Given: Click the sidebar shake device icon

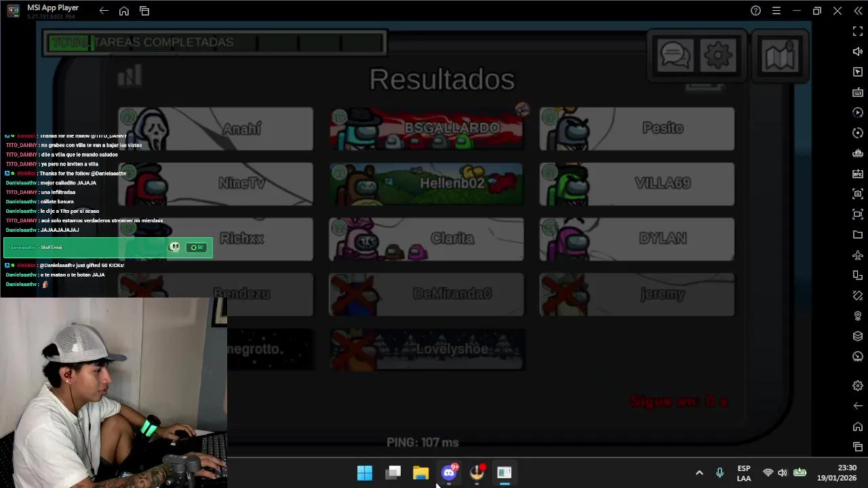Looking at the screenshot, I should (858, 296).
